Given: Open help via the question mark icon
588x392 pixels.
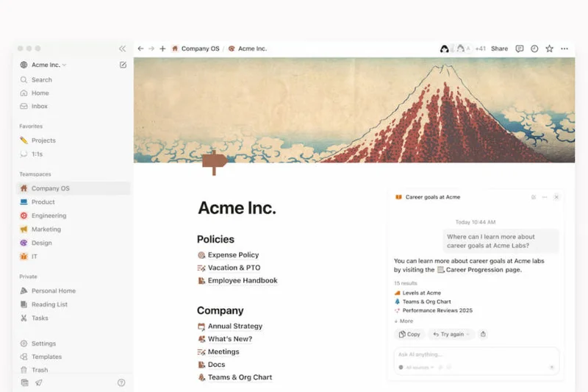Looking at the screenshot, I should coord(121,382).
